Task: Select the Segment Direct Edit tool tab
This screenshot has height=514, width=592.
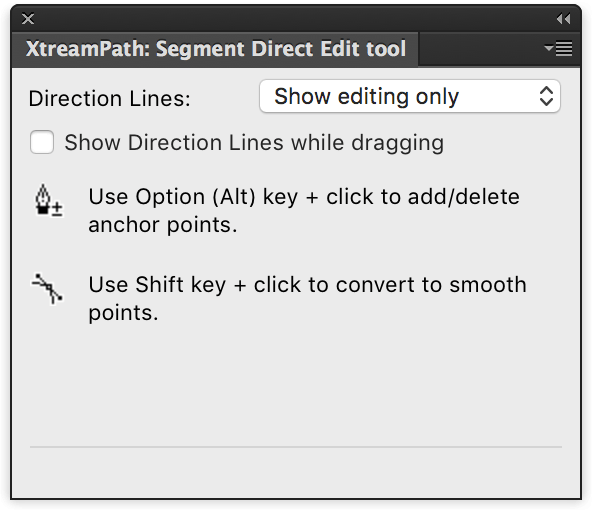Action: 216,49
